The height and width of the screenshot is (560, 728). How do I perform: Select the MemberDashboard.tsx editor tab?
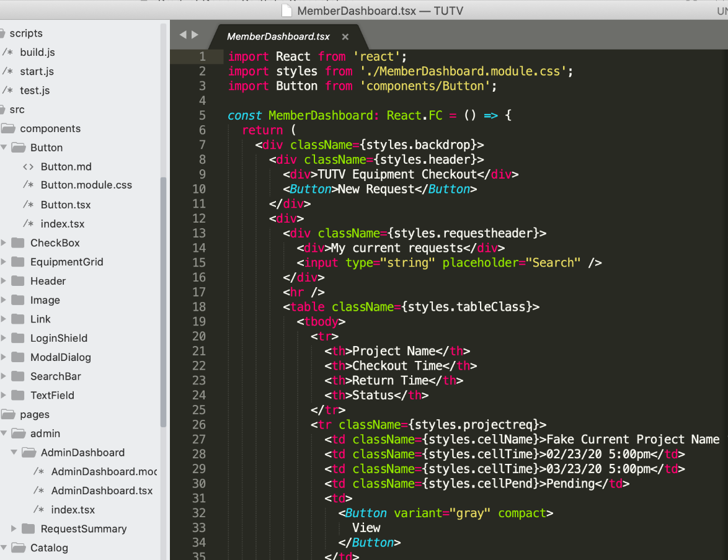[278, 37]
